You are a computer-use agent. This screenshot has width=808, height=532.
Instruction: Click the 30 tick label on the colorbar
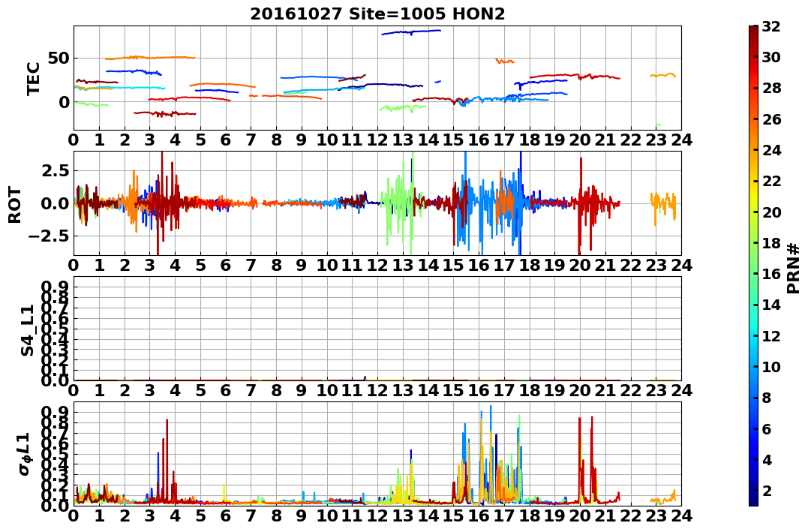click(771, 57)
